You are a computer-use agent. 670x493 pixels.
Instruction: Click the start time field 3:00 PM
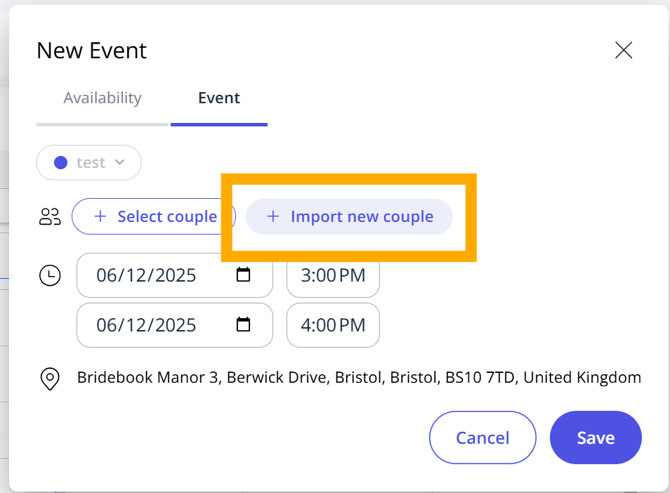tap(333, 275)
